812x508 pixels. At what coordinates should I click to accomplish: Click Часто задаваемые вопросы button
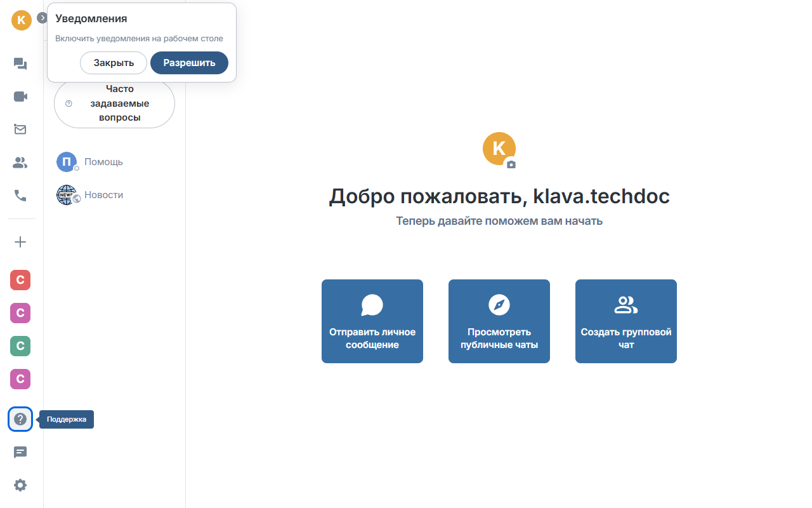click(x=114, y=104)
